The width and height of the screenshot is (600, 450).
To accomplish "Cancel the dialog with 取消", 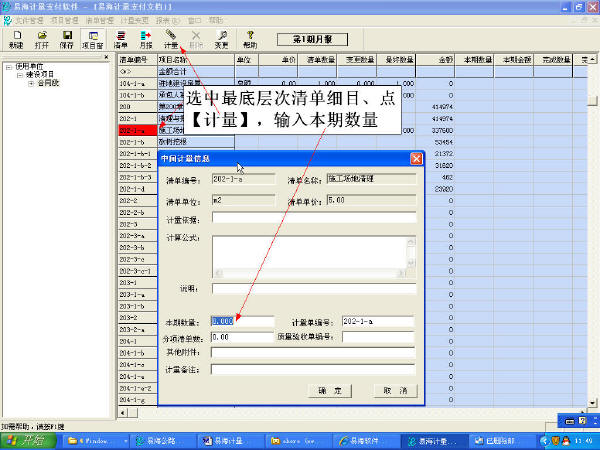I will 395,391.
